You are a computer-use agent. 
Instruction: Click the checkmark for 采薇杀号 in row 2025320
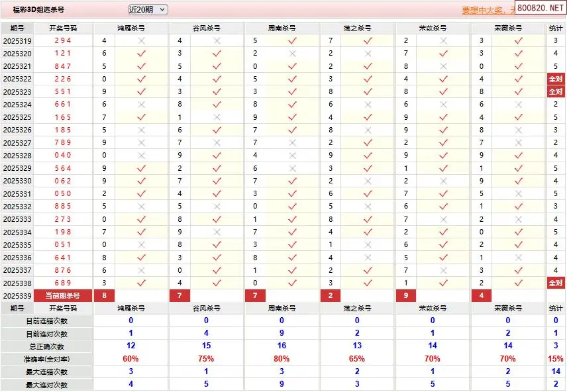(518, 53)
